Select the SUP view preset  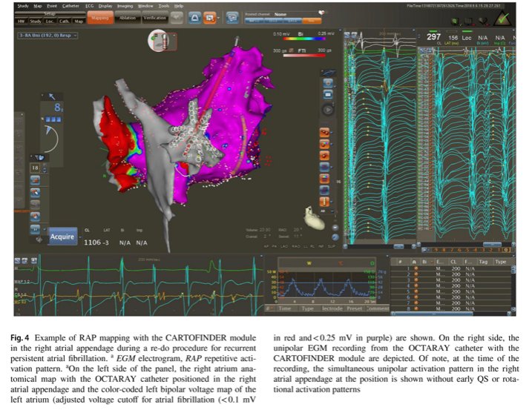[x=332, y=246]
